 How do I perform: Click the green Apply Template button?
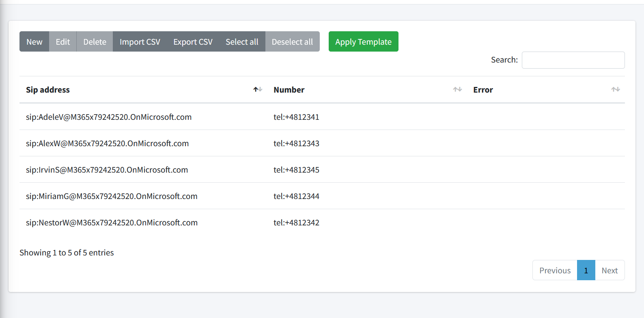pyautogui.click(x=363, y=42)
